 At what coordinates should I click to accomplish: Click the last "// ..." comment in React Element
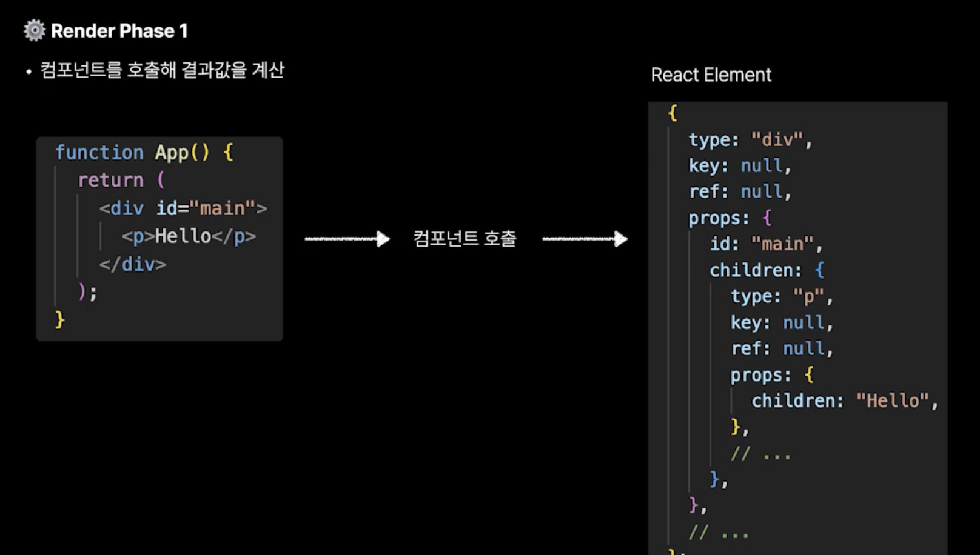click(719, 532)
